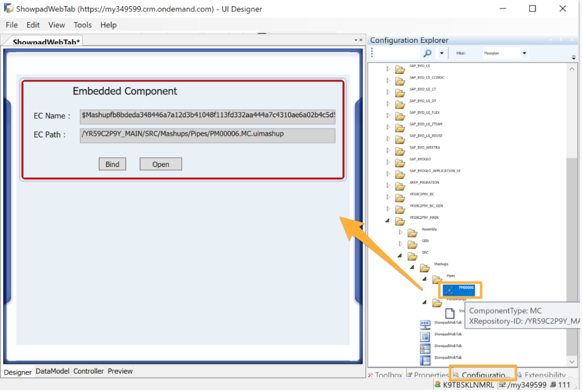Click the client icon beside 111
The height and width of the screenshot is (392, 582).
pos(552,385)
